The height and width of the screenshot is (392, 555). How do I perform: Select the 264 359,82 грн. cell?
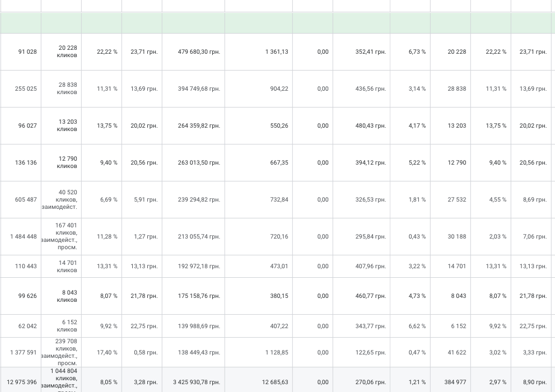199,125
